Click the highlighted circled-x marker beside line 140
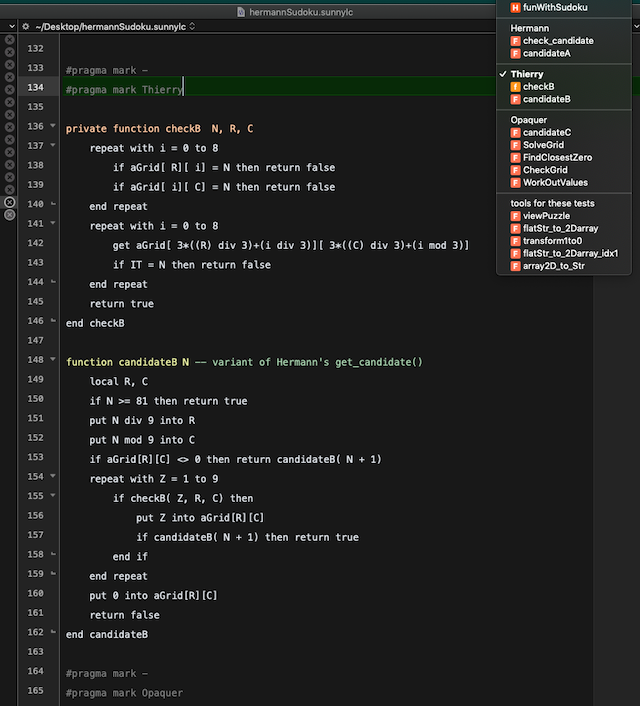This screenshot has width=640, height=706. 9,202
